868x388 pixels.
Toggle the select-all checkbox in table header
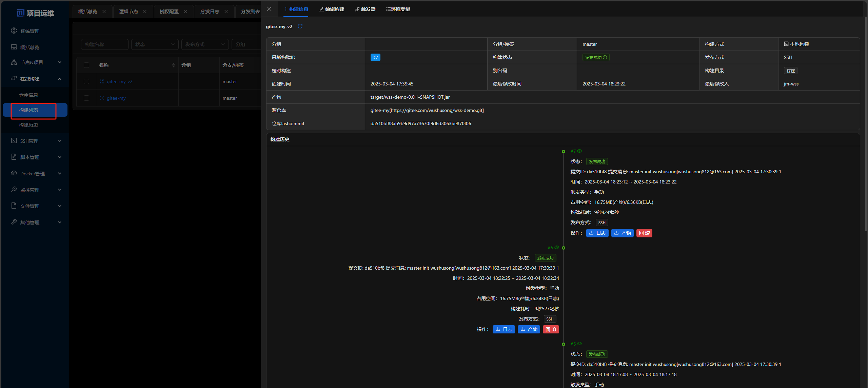(x=86, y=65)
